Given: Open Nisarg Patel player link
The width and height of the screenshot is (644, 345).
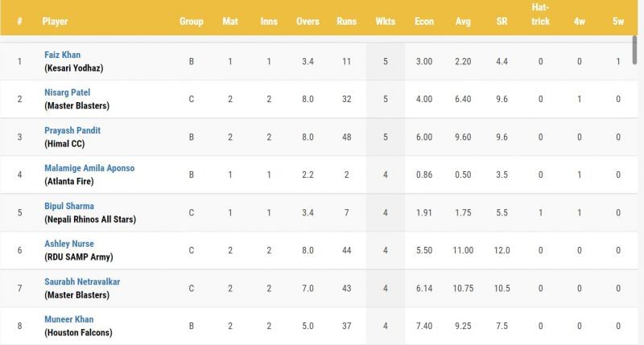Looking at the screenshot, I should point(67,92).
